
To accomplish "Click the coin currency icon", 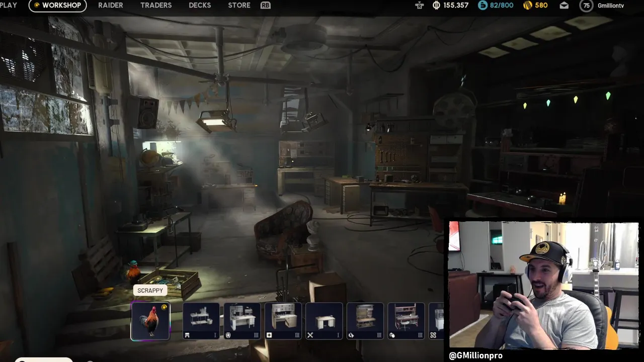I will (x=436, y=6).
